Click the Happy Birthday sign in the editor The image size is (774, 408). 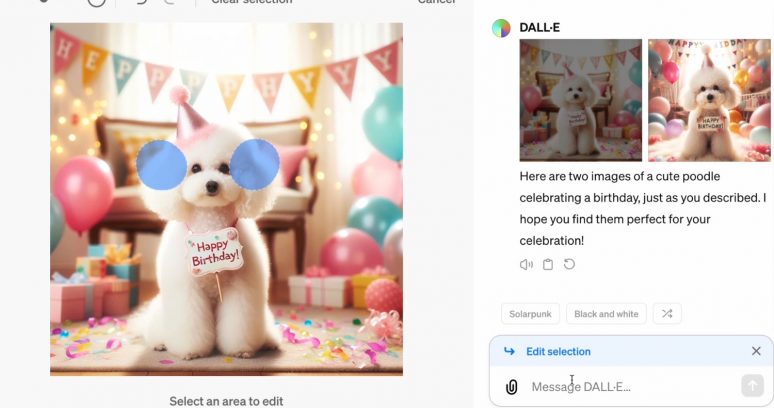pos(216,250)
